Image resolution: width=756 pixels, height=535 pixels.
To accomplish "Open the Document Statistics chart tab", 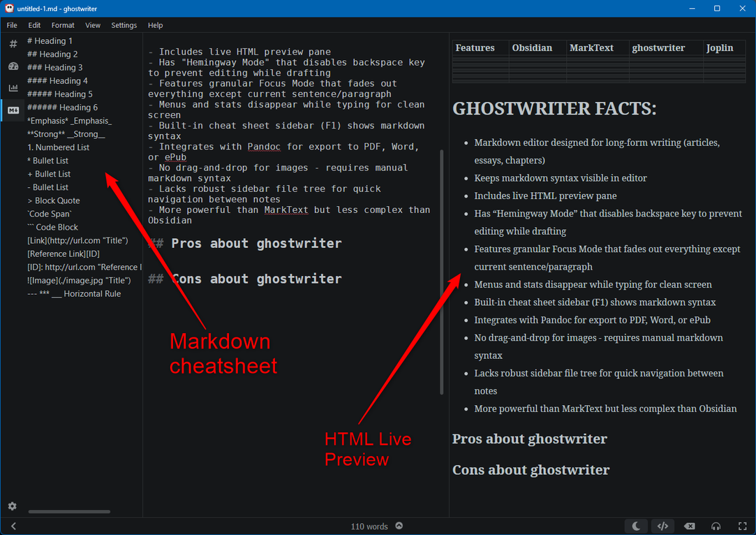I will tap(13, 88).
